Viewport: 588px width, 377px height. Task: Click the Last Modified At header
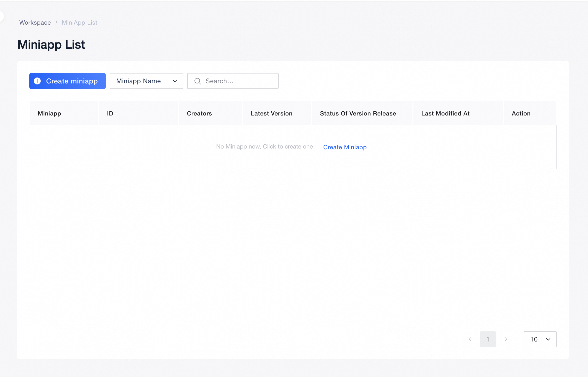tap(458, 113)
